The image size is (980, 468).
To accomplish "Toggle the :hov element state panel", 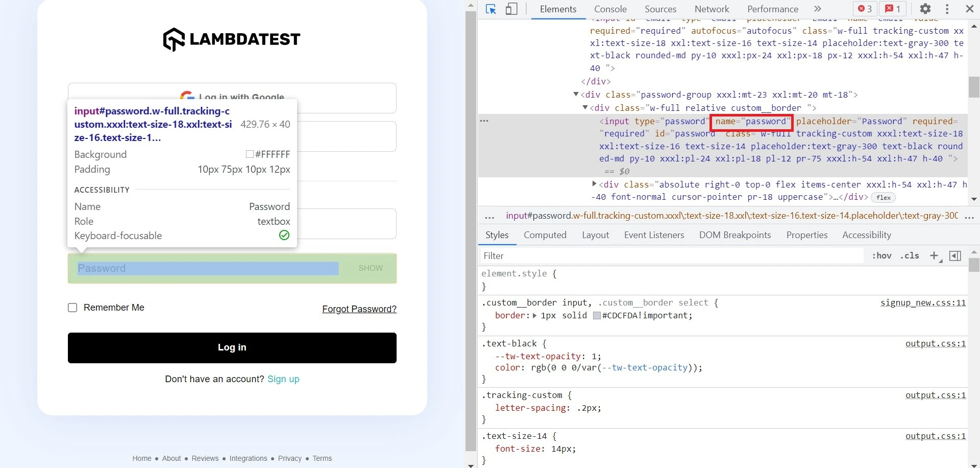I will pos(881,256).
